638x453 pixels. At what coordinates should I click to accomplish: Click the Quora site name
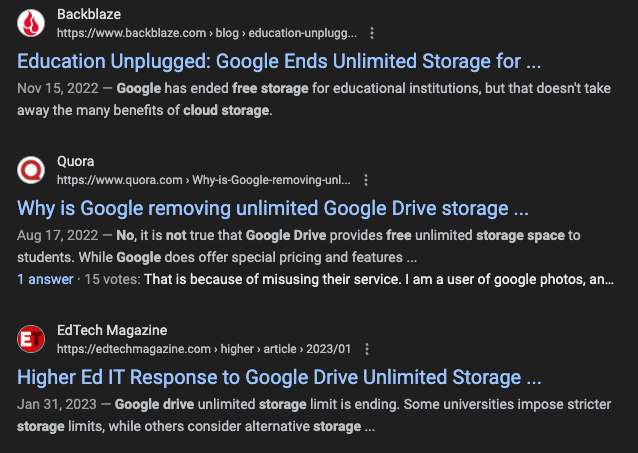pos(75,163)
